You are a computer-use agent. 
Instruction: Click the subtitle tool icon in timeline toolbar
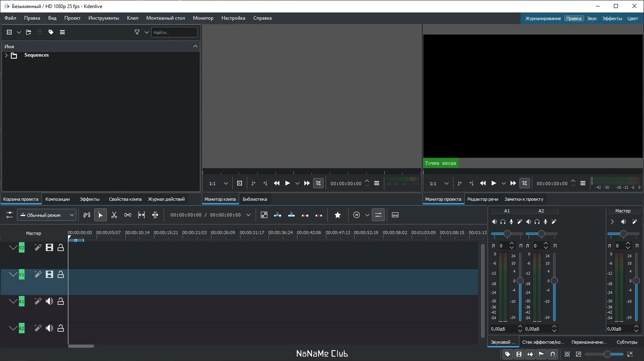click(395, 215)
